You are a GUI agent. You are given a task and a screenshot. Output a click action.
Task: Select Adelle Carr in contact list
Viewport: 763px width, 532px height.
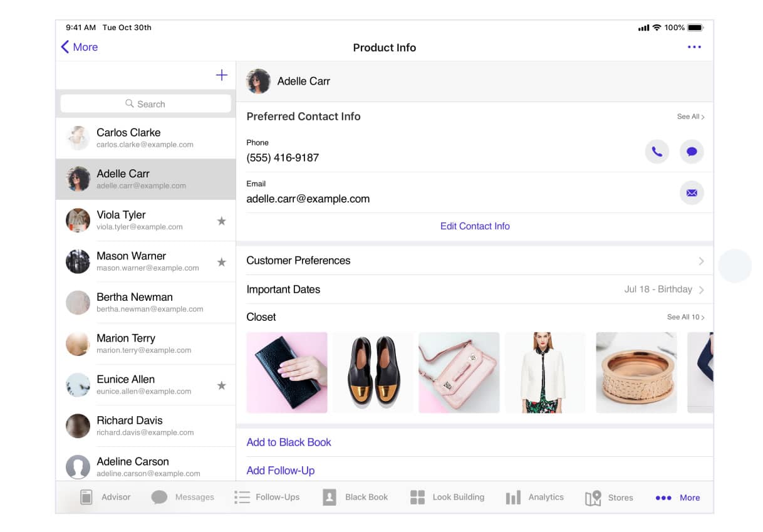click(145, 179)
